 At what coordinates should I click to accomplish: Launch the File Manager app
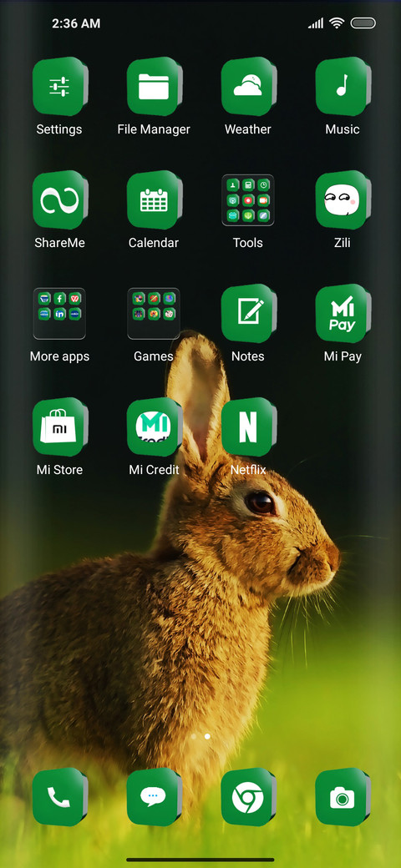(x=154, y=86)
